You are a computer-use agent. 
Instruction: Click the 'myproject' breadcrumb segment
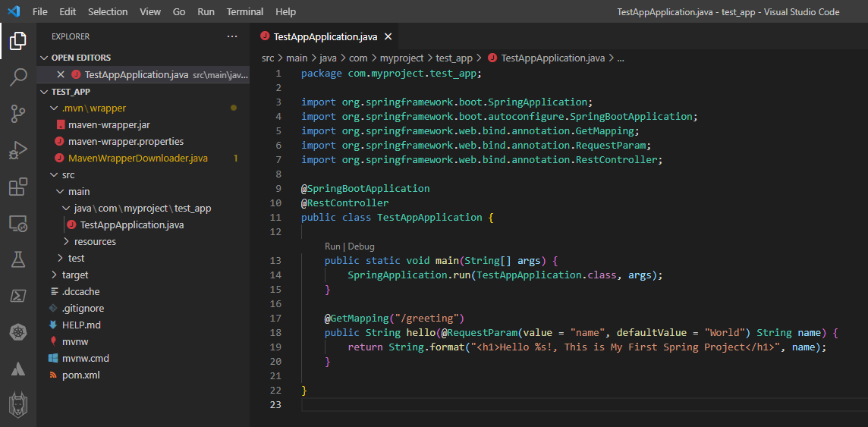(x=401, y=58)
